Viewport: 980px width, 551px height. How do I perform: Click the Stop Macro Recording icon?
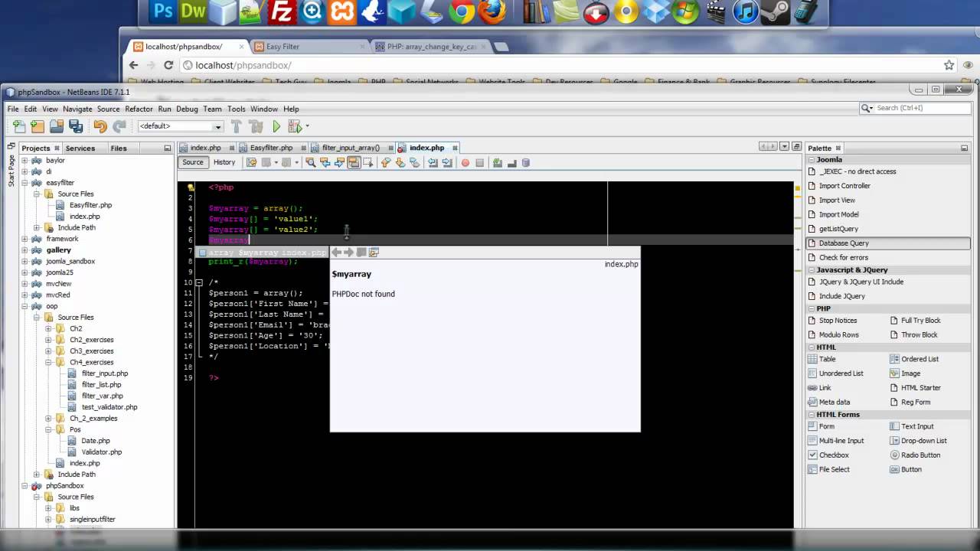480,162
